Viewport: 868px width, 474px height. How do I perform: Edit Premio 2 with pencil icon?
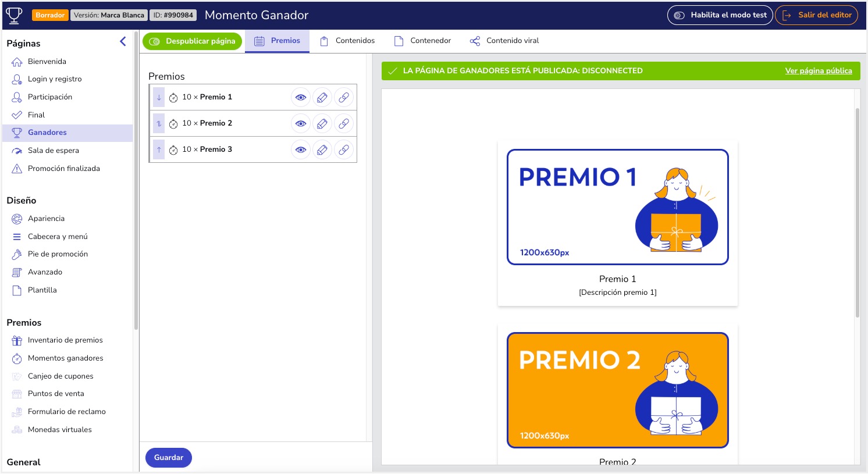[x=322, y=124]
